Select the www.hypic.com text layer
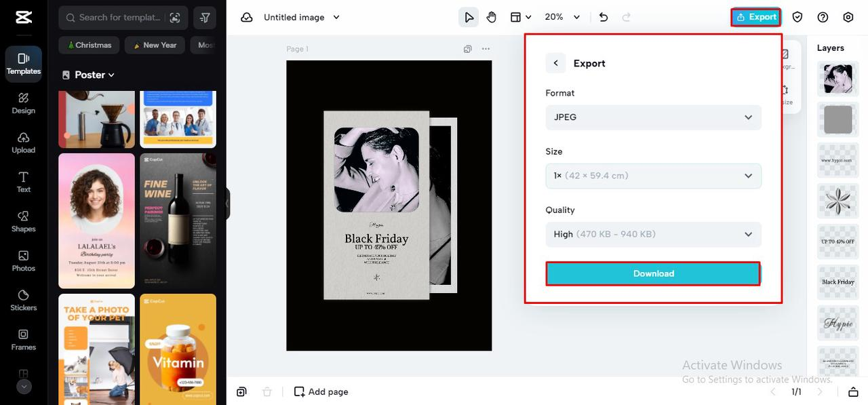This screenshot has width=868, height=405. (838, 160)
